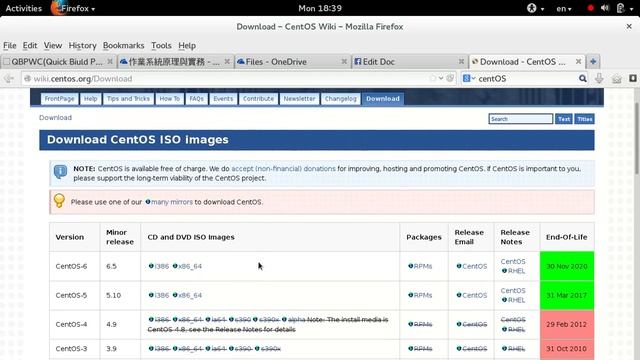Open the Tips and Tricks wiki tab

(128, 99)
